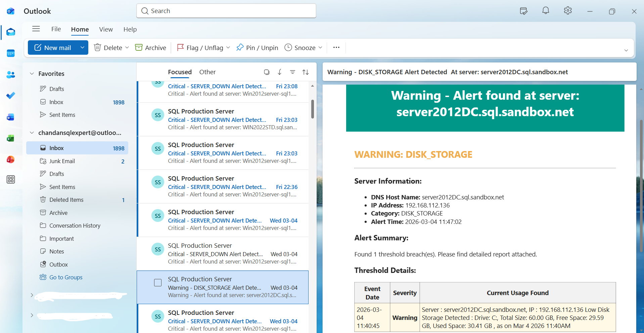Open Word from the left sidebar
The width and height of the screenshot is (644, 333).
pos(10,117)
